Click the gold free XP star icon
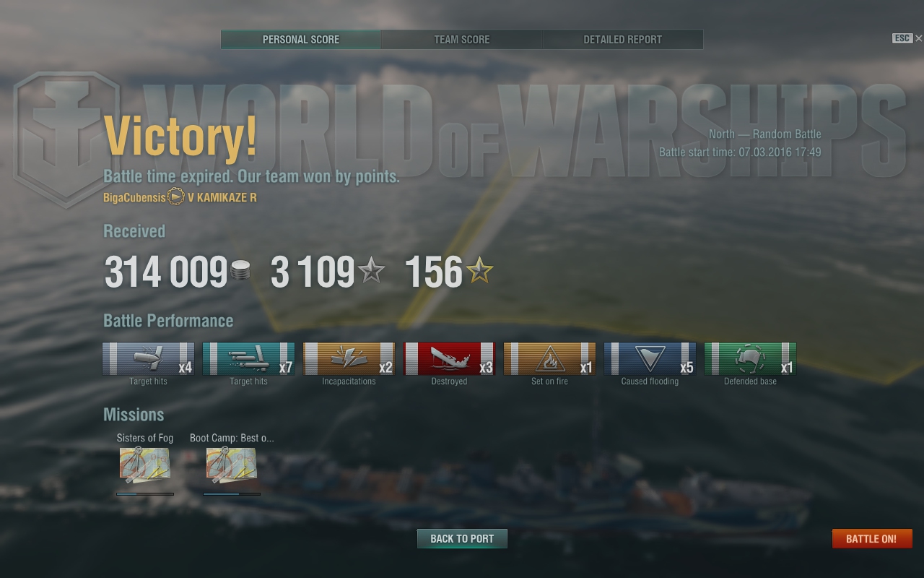This screenshot has width=924, height=578. point(480,272)
